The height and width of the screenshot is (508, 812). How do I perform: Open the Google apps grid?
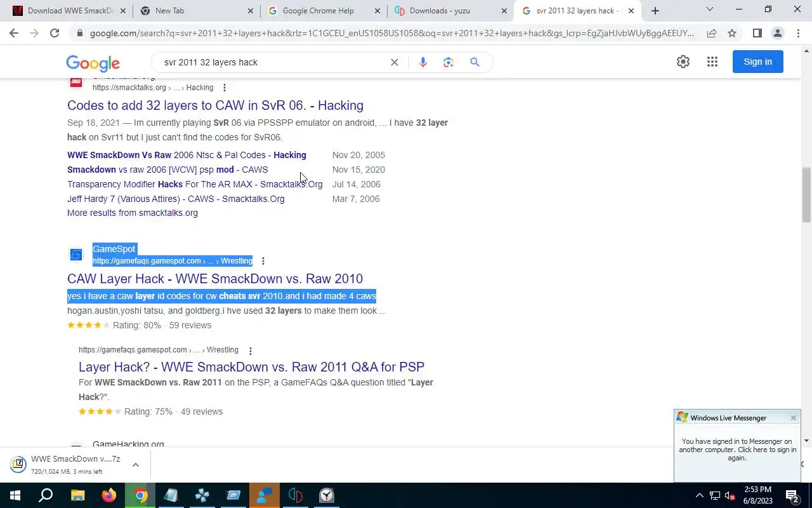click(x=712, y=62)
